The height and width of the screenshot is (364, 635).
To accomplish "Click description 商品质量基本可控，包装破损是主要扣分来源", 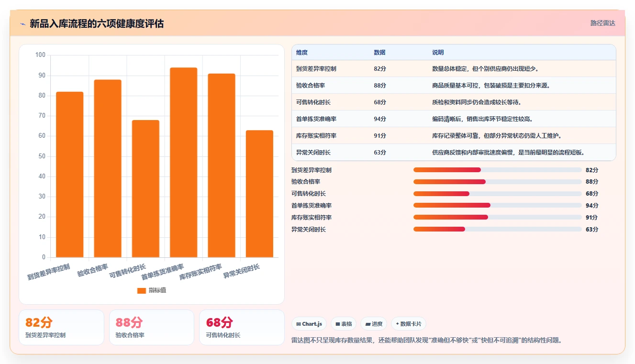I will [491, 86].
